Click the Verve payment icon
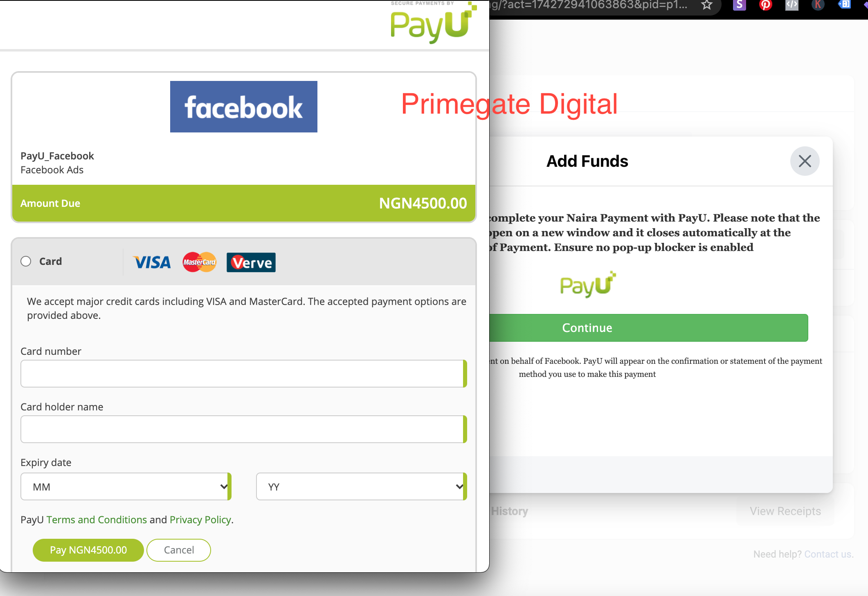The image size is (868, 596). [251, 262]
